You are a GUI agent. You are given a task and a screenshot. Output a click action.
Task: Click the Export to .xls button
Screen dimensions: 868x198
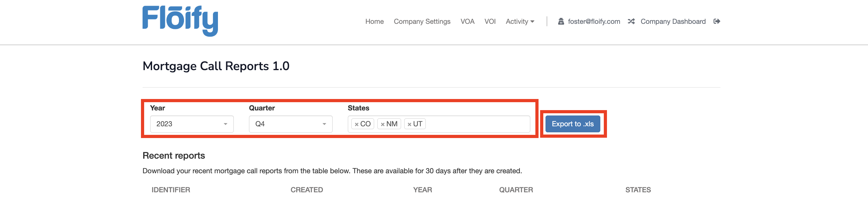tap(572, 124)
